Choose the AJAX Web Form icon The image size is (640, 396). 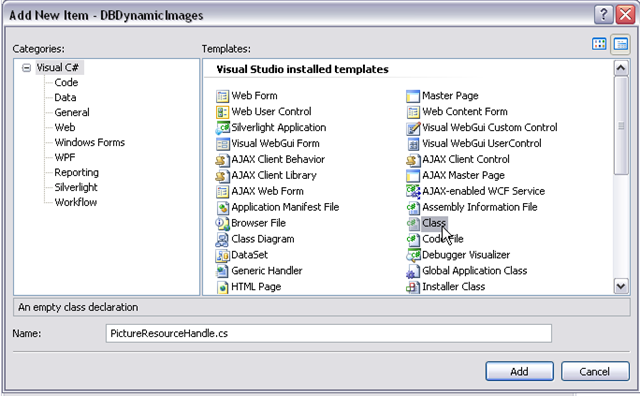(x=222, y=191)
